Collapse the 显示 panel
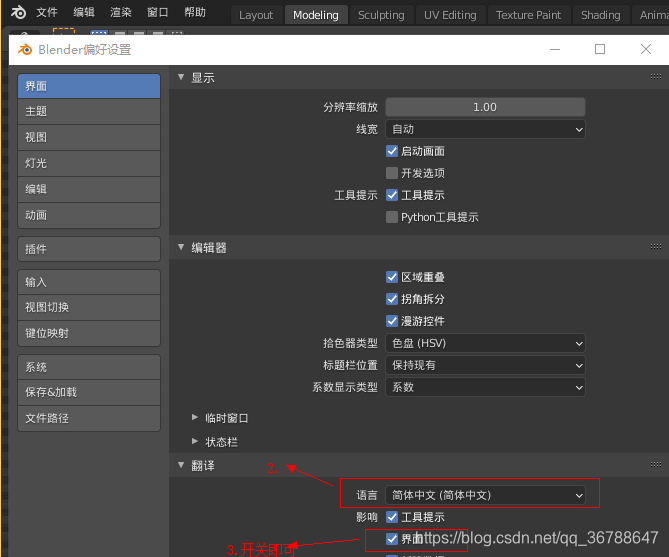This screenshot has width=669, height=557. coord(181,77)
